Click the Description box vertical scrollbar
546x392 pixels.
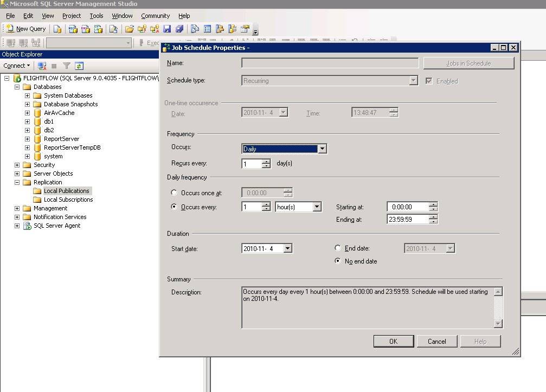498,307
